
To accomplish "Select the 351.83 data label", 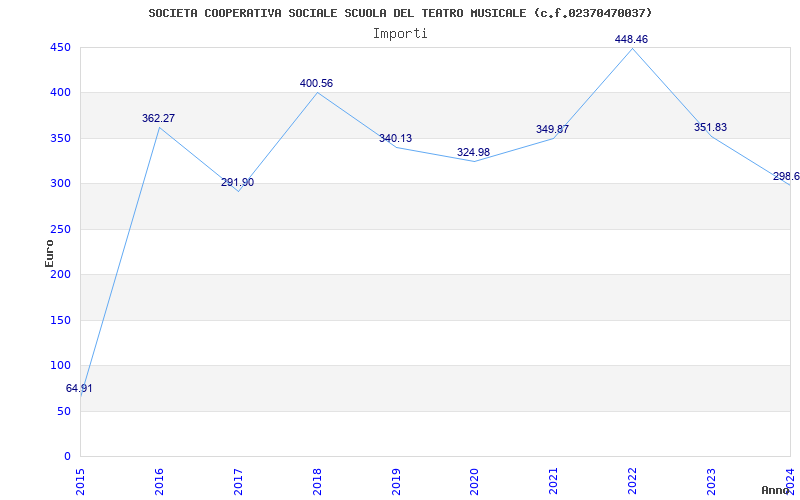I will [710, 128].
